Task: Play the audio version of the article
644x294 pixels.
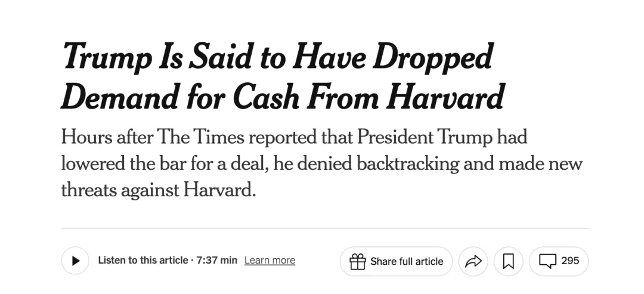Action: (75, 261)
